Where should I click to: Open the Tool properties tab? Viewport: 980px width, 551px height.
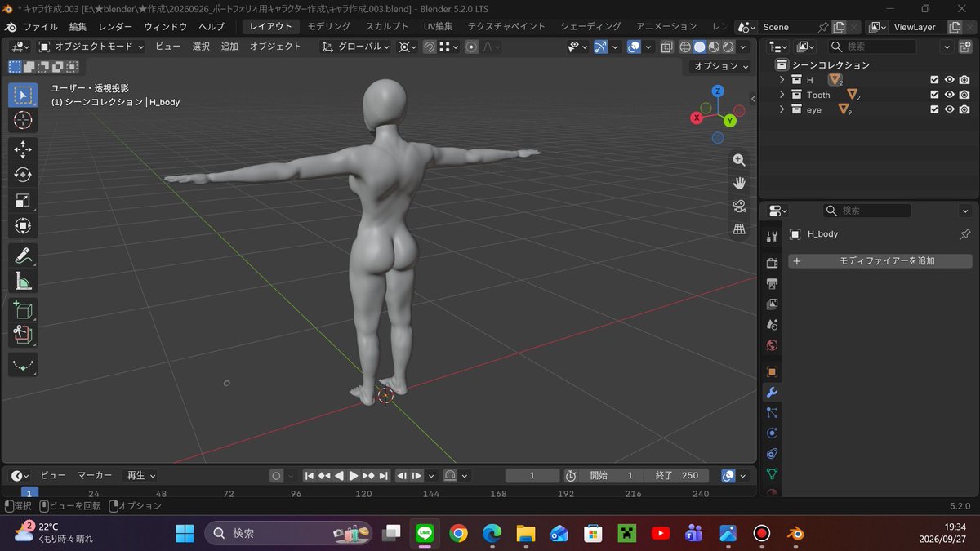click(772, 237)
